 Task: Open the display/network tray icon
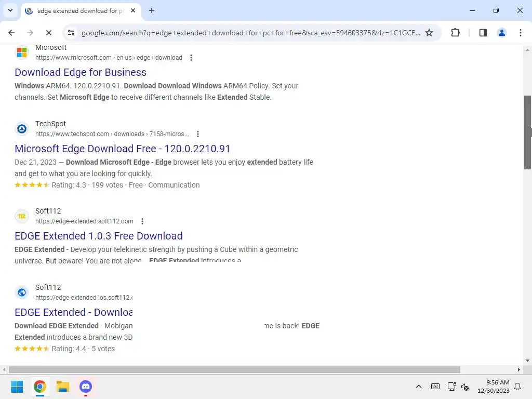coord(451,387)
